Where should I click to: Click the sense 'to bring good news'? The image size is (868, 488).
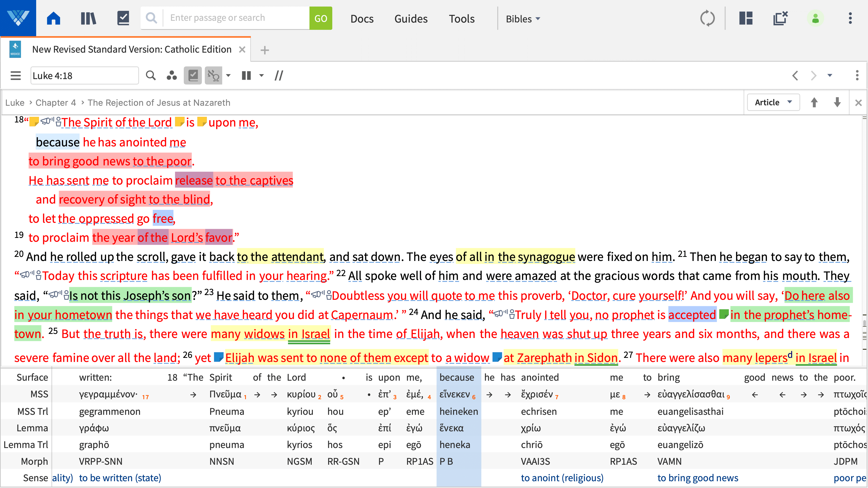click(698, 478)
